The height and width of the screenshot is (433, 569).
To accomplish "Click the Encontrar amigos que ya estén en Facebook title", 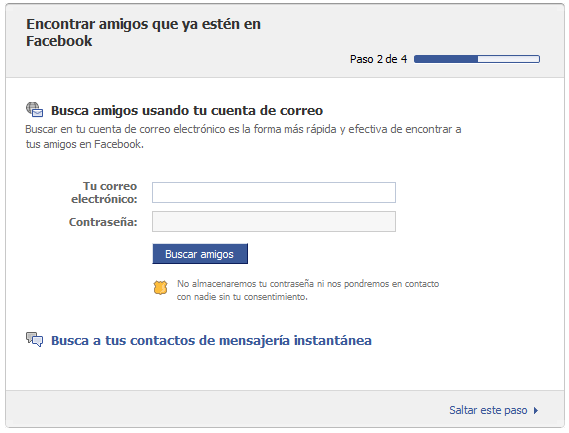I will point(143,32).
